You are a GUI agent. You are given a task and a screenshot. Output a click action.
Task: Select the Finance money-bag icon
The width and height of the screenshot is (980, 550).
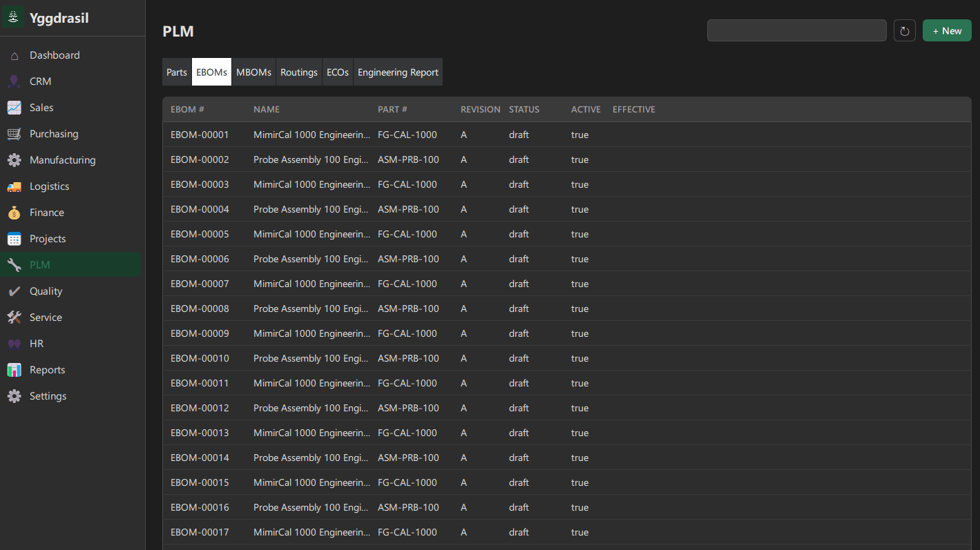click(x=14, y=212)
